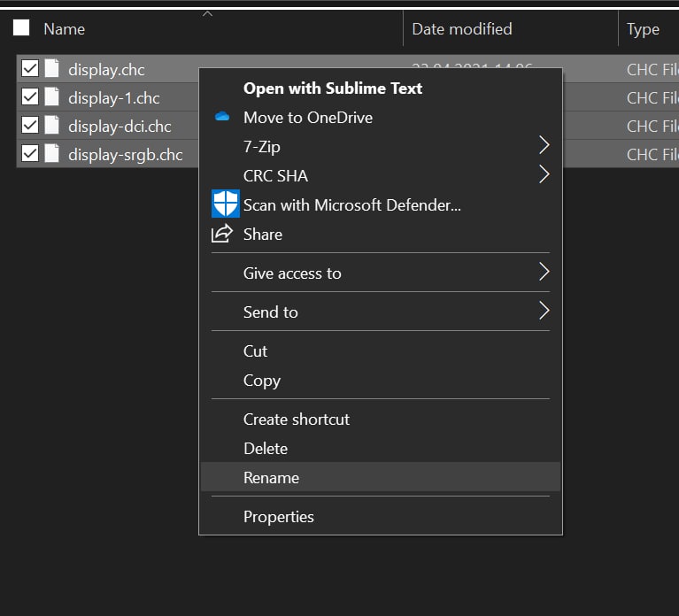The height and width of the screenshot is (616, 679).
Task: Choose Share from context menu
Action: click(381, 235)
